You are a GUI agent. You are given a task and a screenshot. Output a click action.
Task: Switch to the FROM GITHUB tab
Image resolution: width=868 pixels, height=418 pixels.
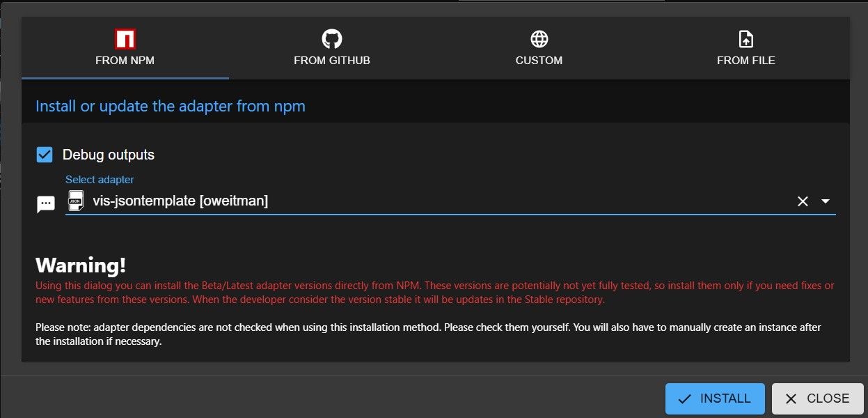click(x=332, y=48)
